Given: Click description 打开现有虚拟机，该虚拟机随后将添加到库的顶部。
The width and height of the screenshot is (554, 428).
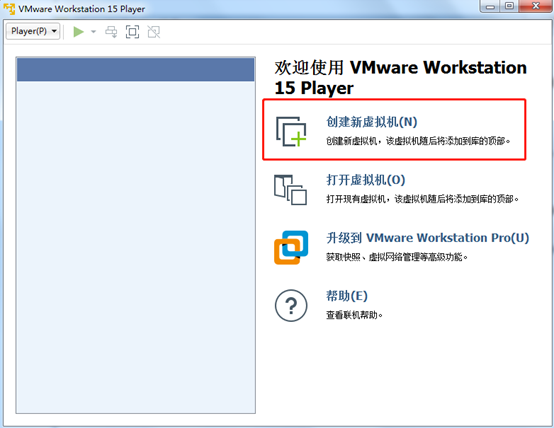Looking at the screenshot, I should [422, 199].
